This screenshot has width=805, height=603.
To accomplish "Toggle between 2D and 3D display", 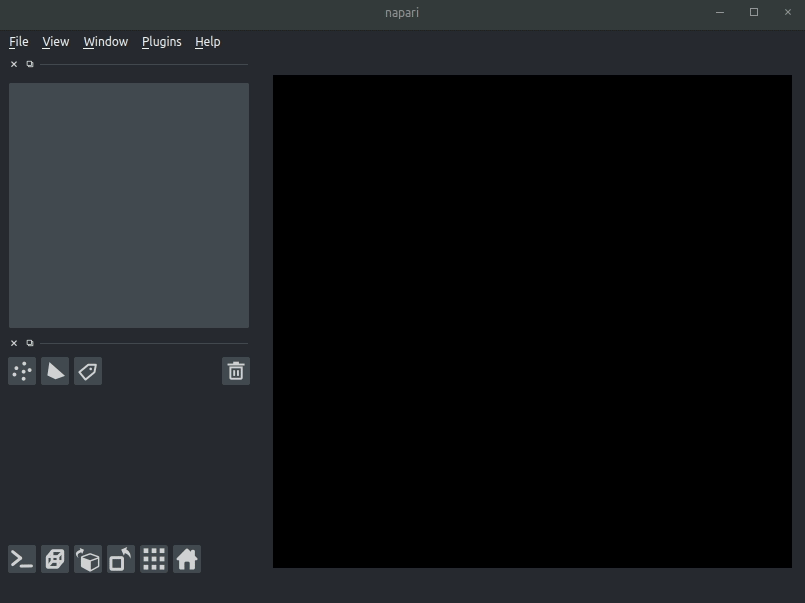I will [55, 559].
